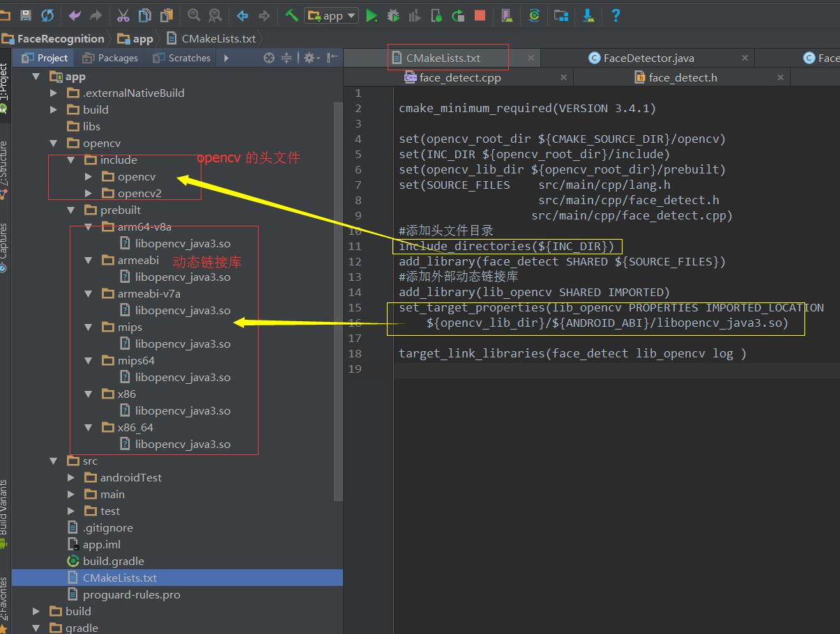This screenshot has width=840, height=634.
Task: Start debugging using the Debug bug icon
Action: tap(393, 15)
